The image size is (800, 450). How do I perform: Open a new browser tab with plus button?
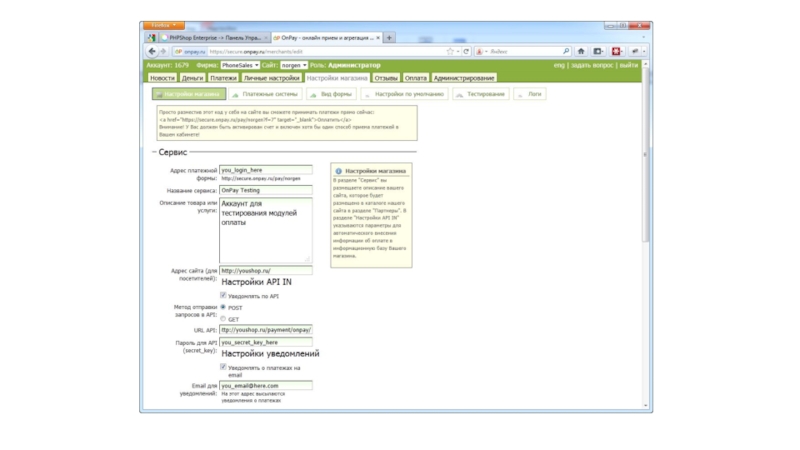point(389,38)
